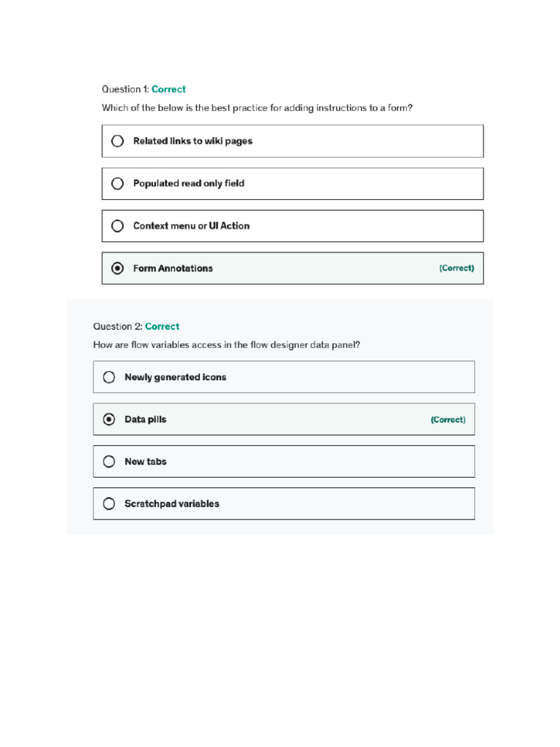Click the 'Context menu or UI Action' text
This screenshot has height=747, width=560.
pyautogui.click(x=192, y=226)
